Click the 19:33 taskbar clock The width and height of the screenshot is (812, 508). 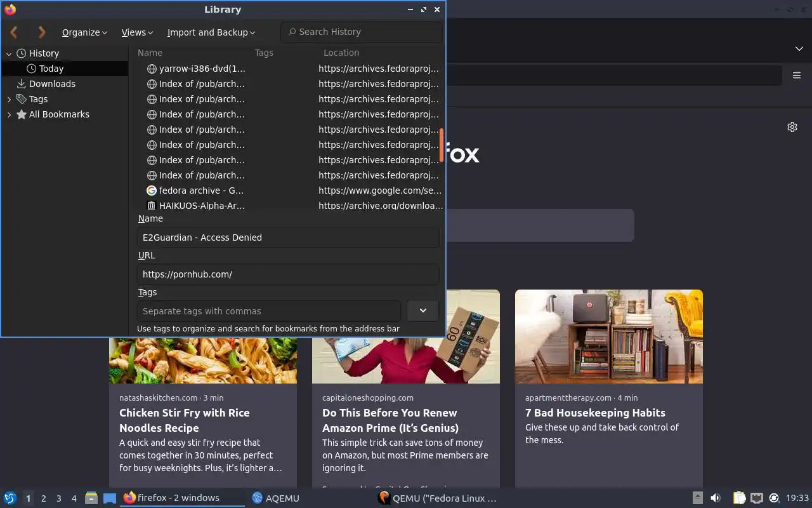pyautogui.click(x=797, y=498)
